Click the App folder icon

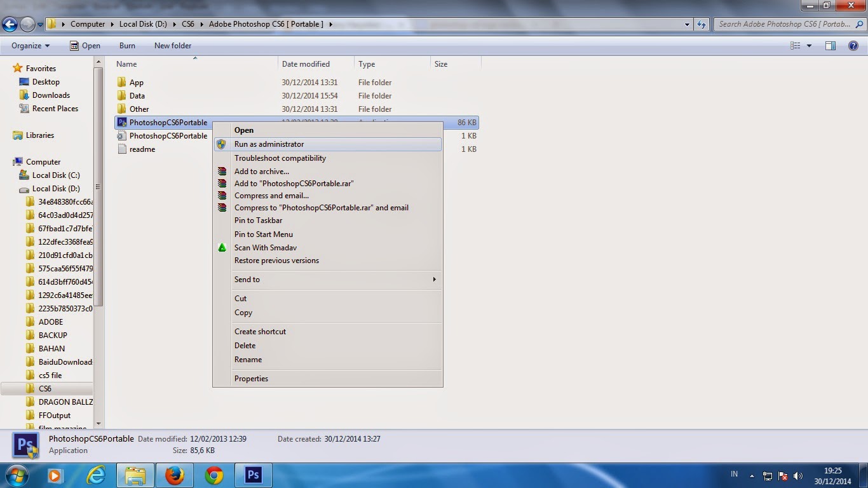(122, 83)
